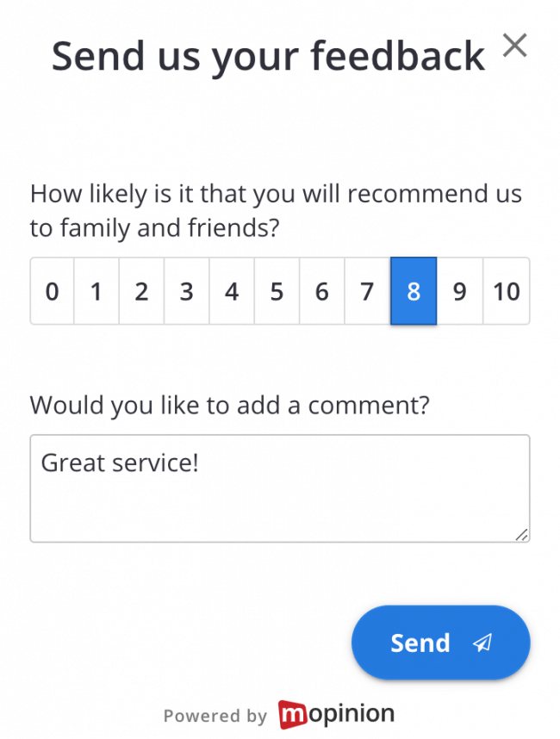Click the "Would you like to add a comment?" label
This screenshot has height=739, width=560.
point(229,405)
